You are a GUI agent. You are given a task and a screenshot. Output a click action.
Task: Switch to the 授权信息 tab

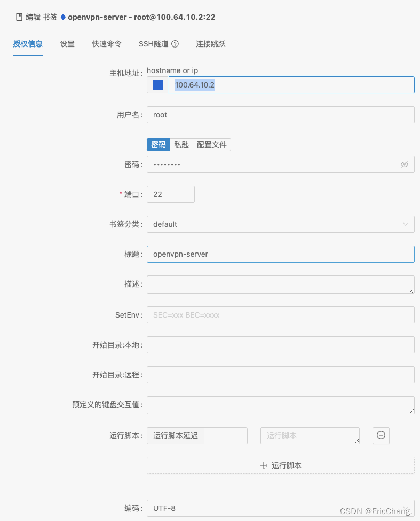(28, 44)
